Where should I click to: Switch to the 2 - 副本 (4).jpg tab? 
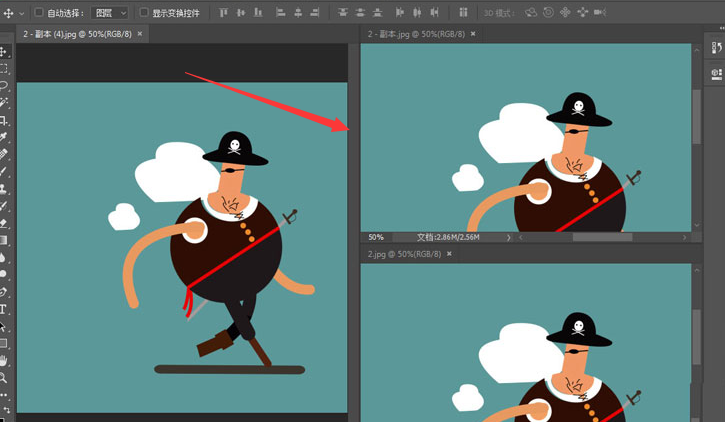pyautogui.click(x=77, y=34)
